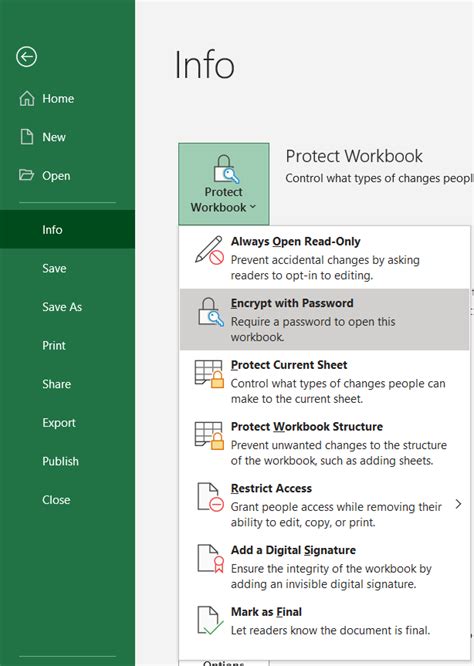Click the New blank page icon

(x=27, y=137)
